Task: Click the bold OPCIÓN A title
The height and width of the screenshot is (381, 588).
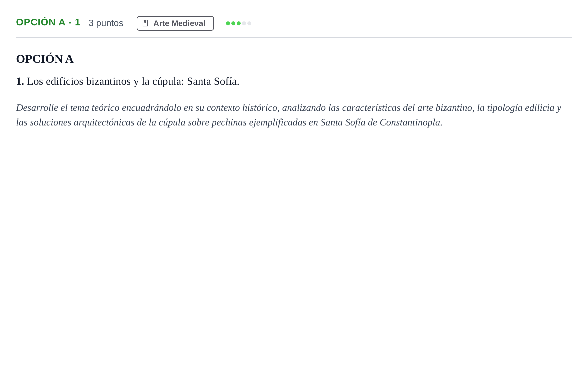Action: (x=45, y=59)
